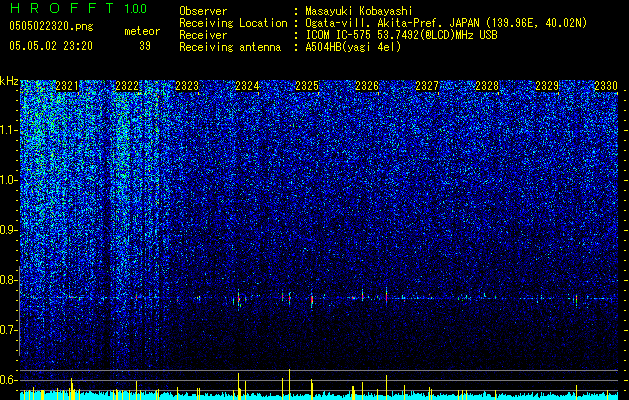The image size is (629, 400).
Task: Click the 2325 time marker
Action: pos(307,86)
